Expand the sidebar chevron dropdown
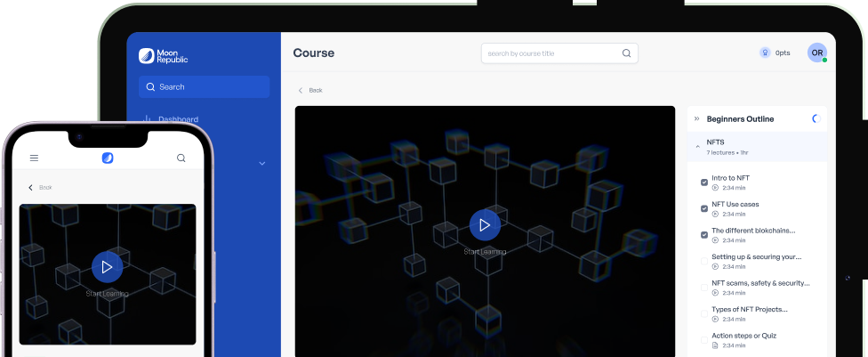The height and width of the screenshot is (357, 868). 262,164
